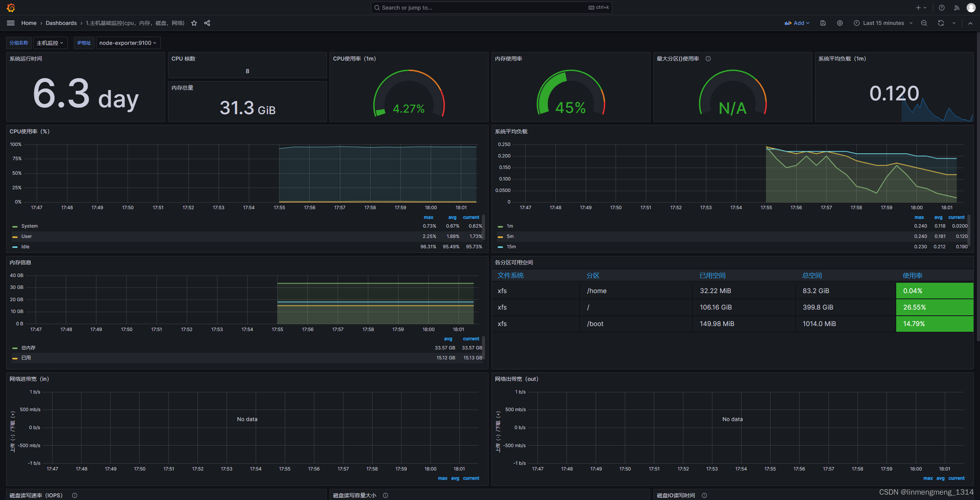The width and height of the screenshot is (980, 500).
Task: Show info icon of 磁盘读写容量大小
Action: 385,495
